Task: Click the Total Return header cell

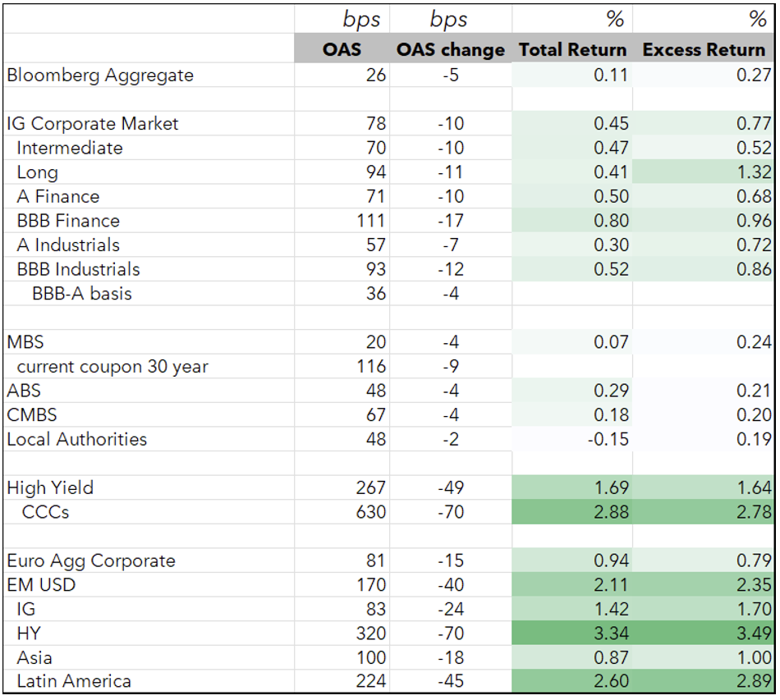Action: [572, 49]
